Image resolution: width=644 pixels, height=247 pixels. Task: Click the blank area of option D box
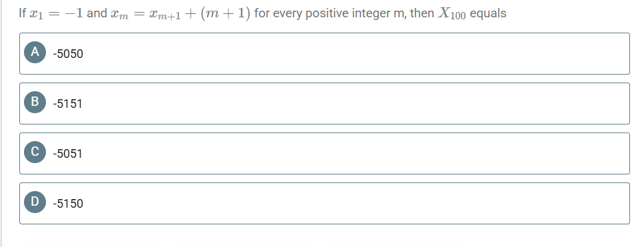[x=353, y=204]
